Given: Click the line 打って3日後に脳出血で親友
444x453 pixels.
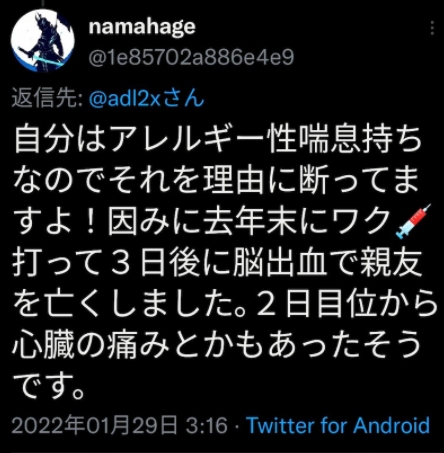Looking at the screenshot, I should tap(217, 263).
